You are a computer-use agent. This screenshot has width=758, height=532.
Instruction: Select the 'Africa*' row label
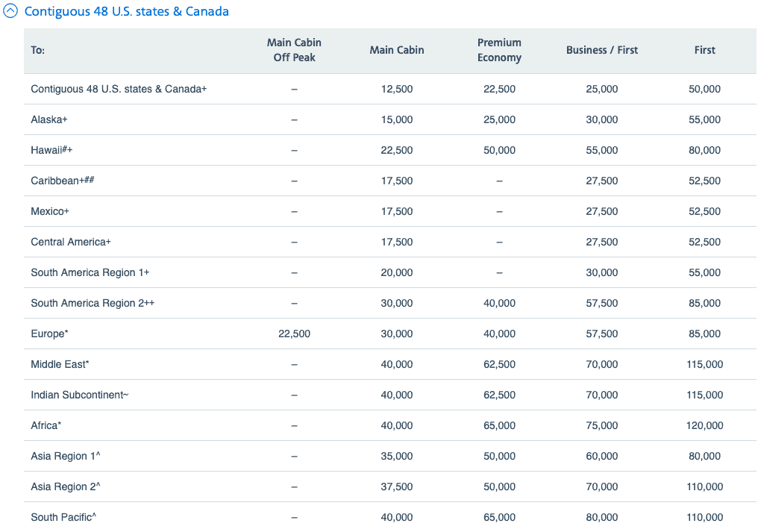coord(46,425)
